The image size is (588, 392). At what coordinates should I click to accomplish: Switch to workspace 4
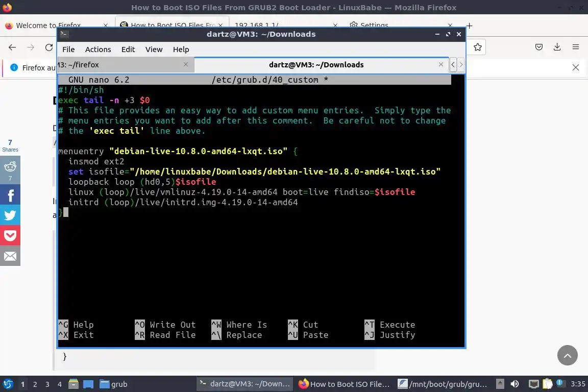(x=60, y=384)
